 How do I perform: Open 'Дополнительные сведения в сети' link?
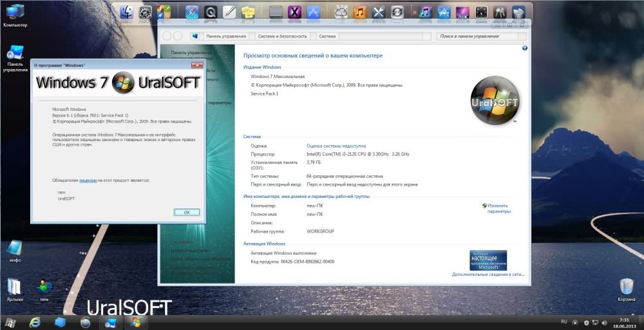click(488, 274)
